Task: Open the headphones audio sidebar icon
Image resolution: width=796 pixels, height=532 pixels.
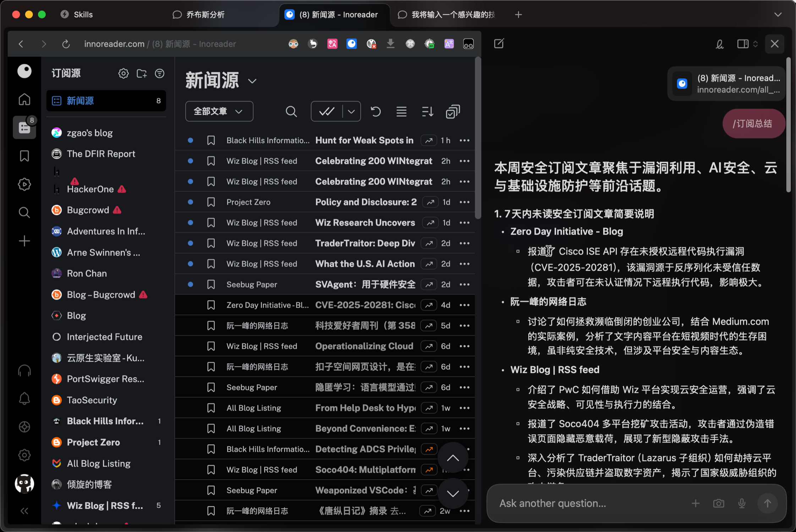Action: click(24, 371)
